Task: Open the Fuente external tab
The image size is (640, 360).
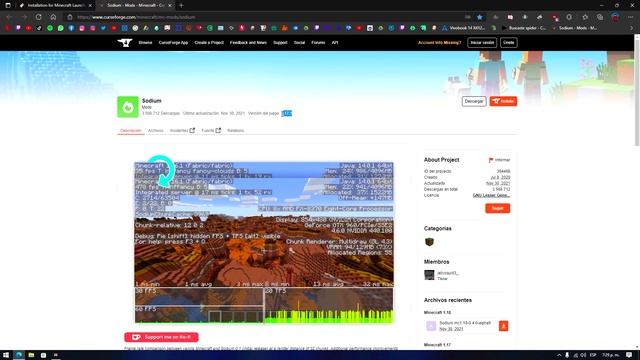Action: [x=211, y=131]
